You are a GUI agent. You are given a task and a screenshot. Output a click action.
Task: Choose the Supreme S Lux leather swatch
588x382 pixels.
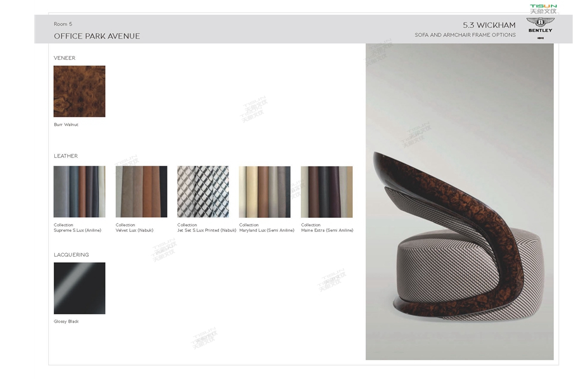coord(80,192)
